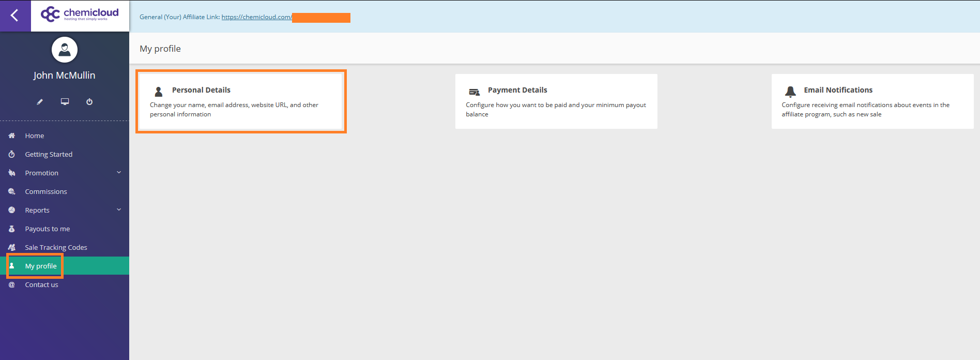The image size is (980, 360).
Task: Open the Email Notifications card
Action: click(x=872, y=101)
